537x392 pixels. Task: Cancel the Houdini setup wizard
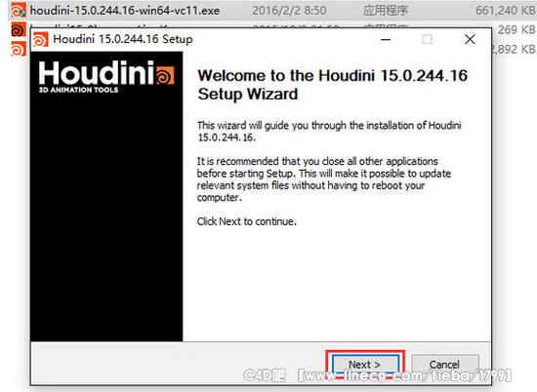(444, 365)
